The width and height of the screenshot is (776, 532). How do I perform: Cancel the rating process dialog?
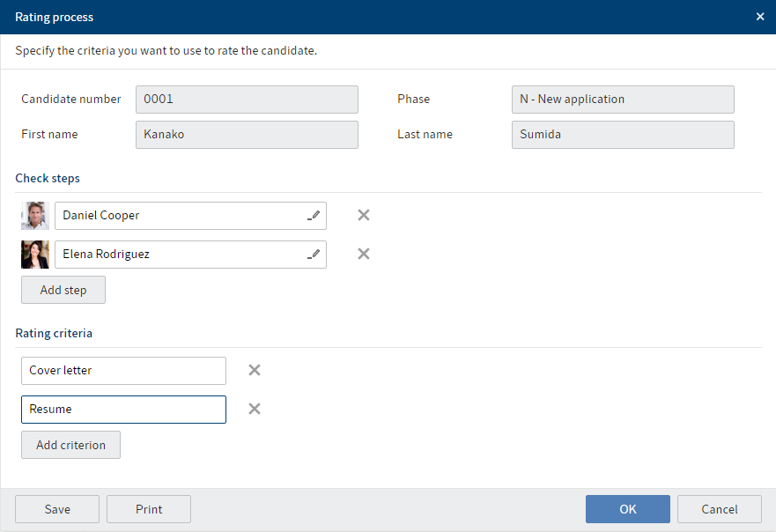coord(720,509)
